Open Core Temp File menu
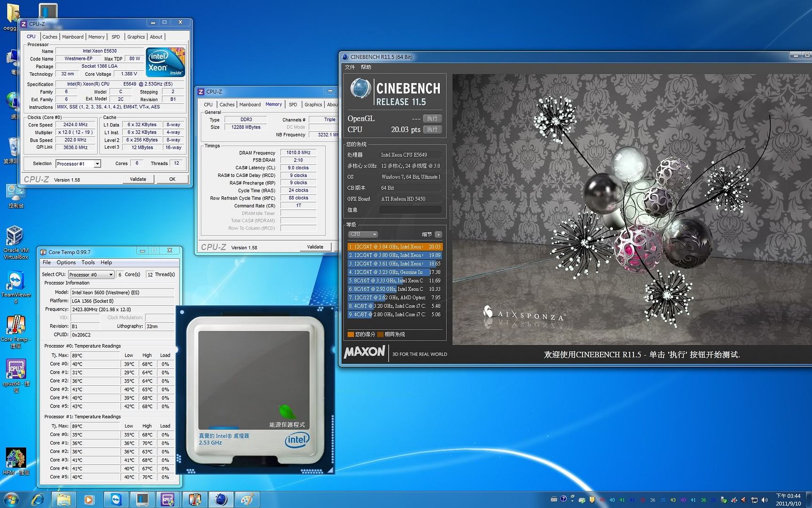The height and width of the screenshot is (508, 812). pos(47,262)
